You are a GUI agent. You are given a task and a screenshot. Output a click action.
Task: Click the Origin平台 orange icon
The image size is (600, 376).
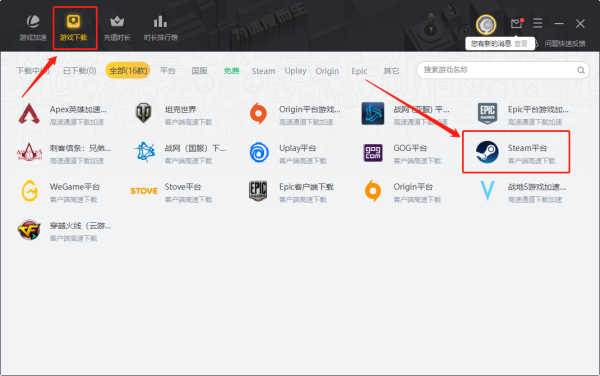(x=373, y=190)
